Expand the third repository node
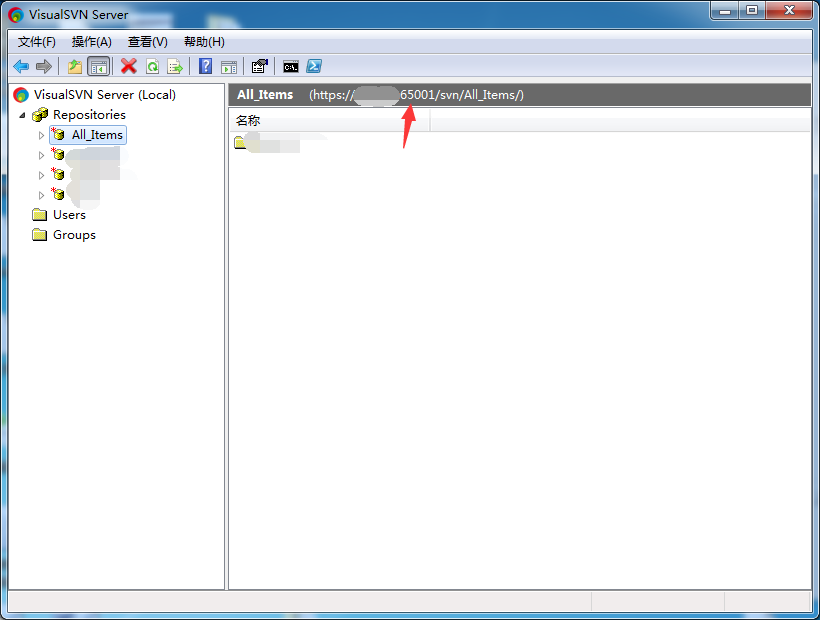This screenshot has height=620, width=820. (x=41, y=175)
